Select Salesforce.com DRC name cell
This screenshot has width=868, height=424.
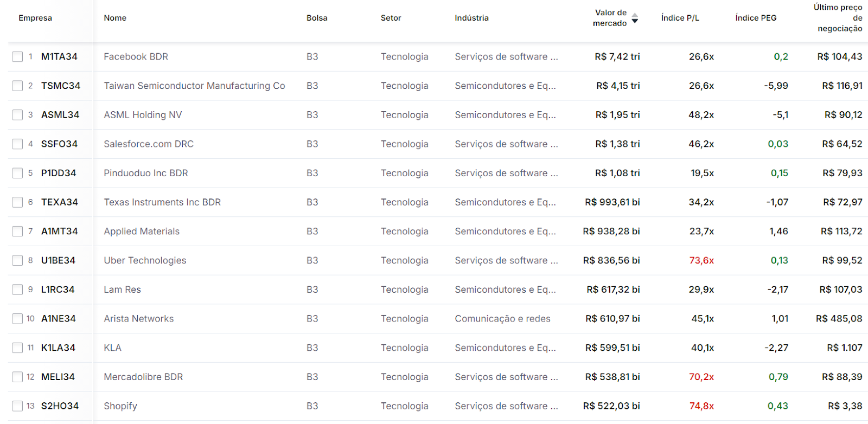coord(149,144)
